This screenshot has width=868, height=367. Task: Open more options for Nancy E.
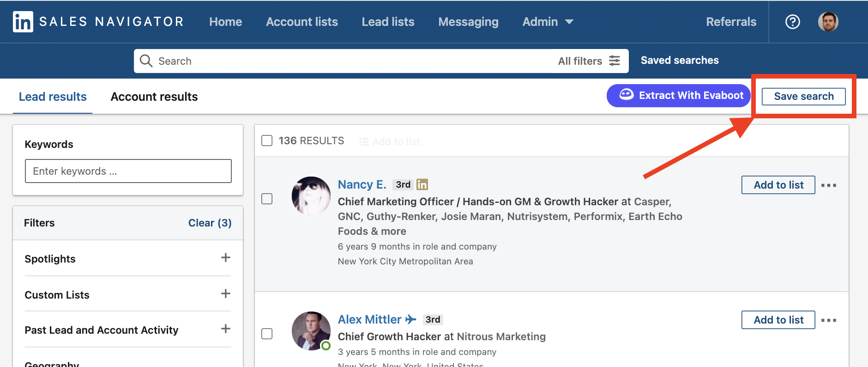(829, 185)
